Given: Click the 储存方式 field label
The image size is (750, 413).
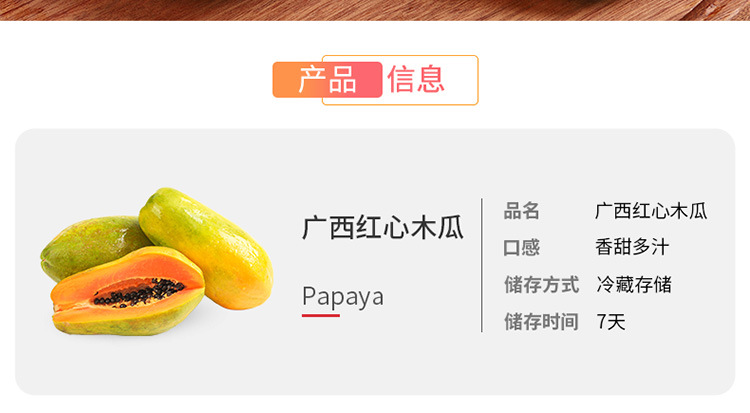Looking at the screenshot, I should pyautogui.click(x=541, y=284).
